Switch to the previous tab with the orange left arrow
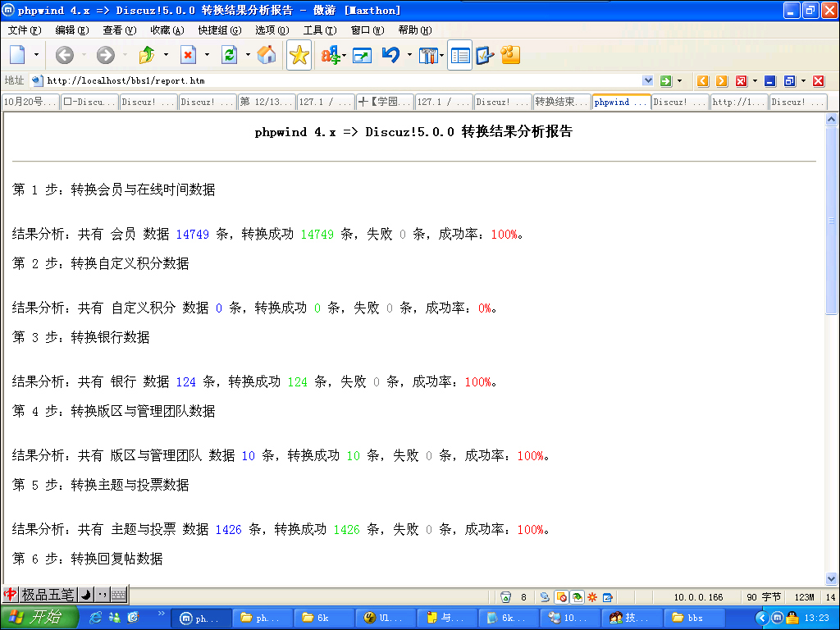Image resolution: width=840 pixels, height=630 pixels. pos(703,81)
